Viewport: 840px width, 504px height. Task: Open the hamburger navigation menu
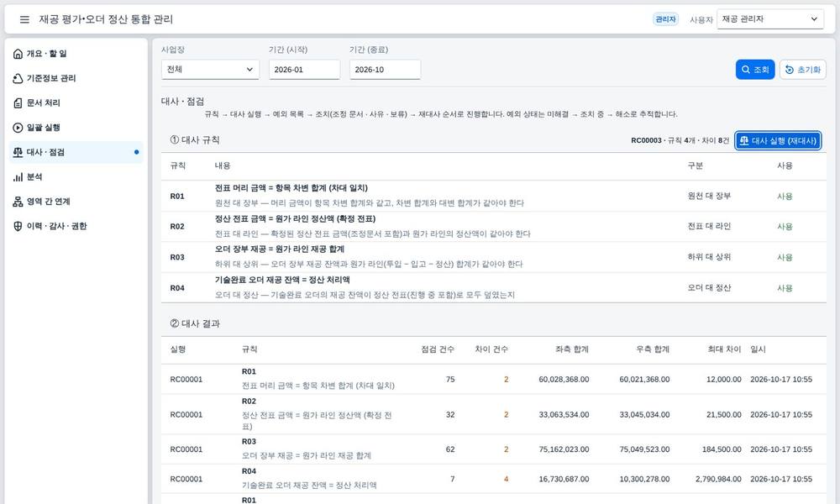[24, 19]
